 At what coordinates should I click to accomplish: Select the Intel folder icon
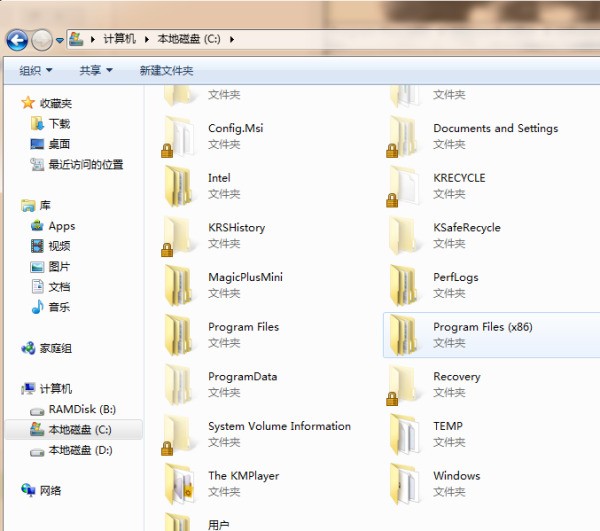pos(179,186)
